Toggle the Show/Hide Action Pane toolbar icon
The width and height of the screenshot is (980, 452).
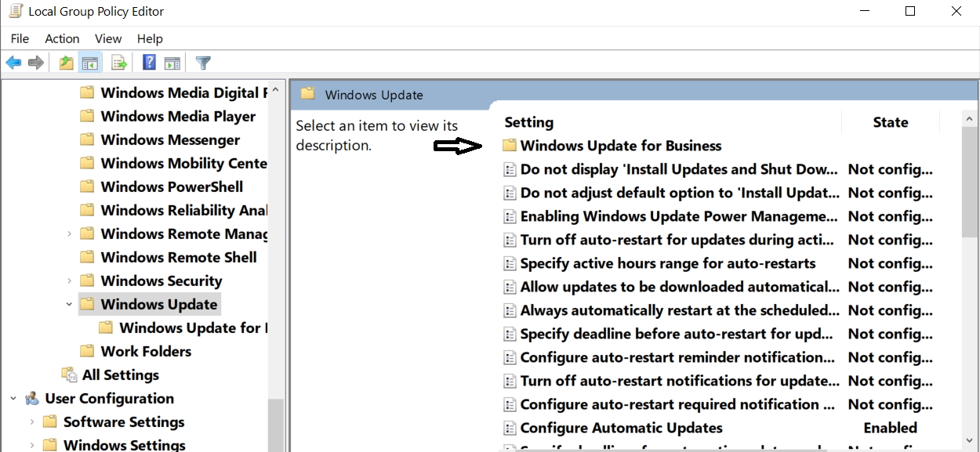tap(172, 63)
